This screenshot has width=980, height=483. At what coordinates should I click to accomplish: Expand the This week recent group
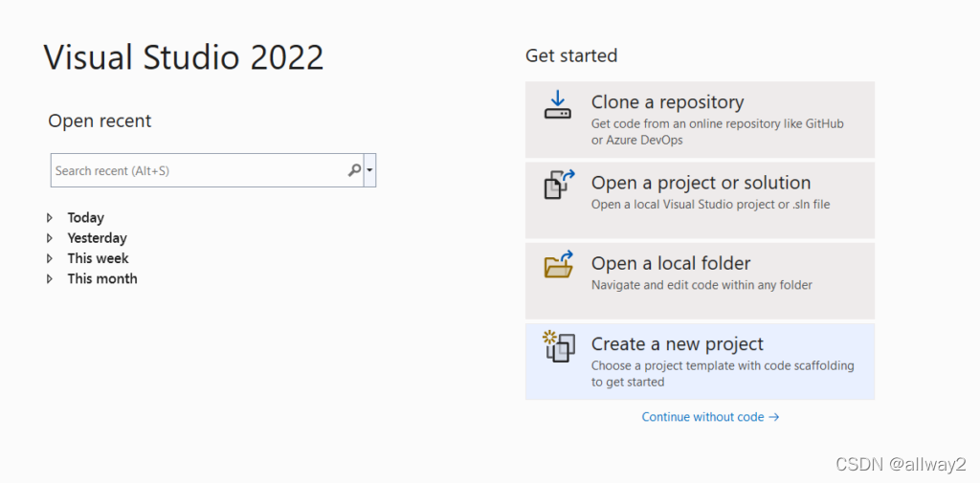pyautogui.click(x=51, y=258)
